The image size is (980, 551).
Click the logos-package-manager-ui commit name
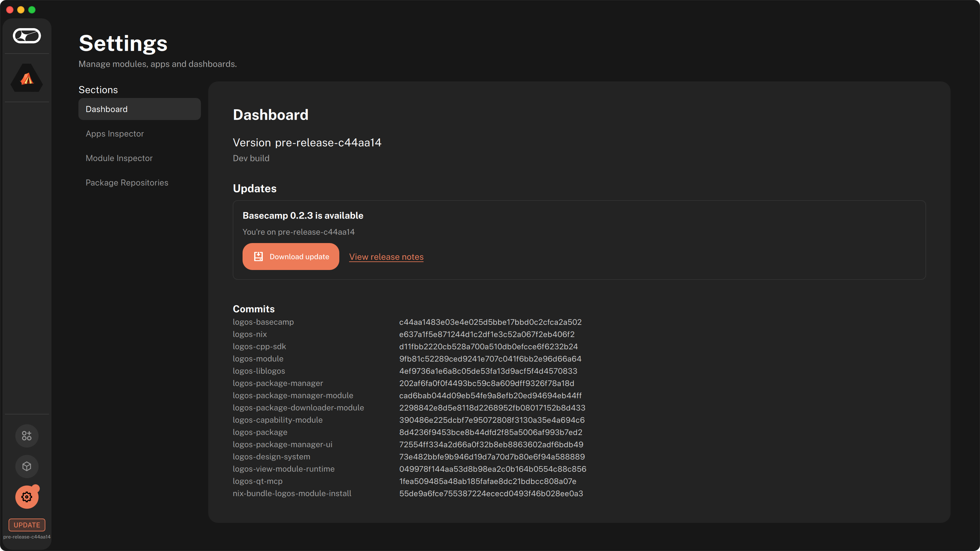[283, 444]
